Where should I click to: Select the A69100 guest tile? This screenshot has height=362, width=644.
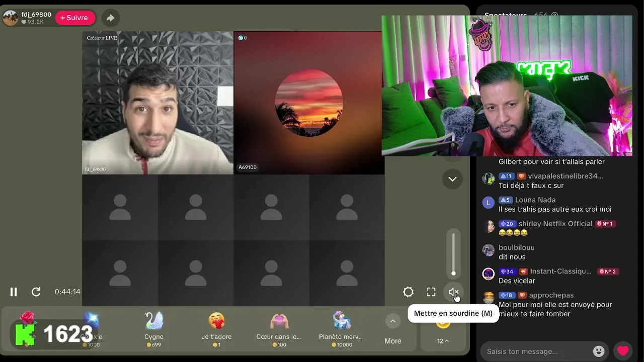tap(309, 103)
